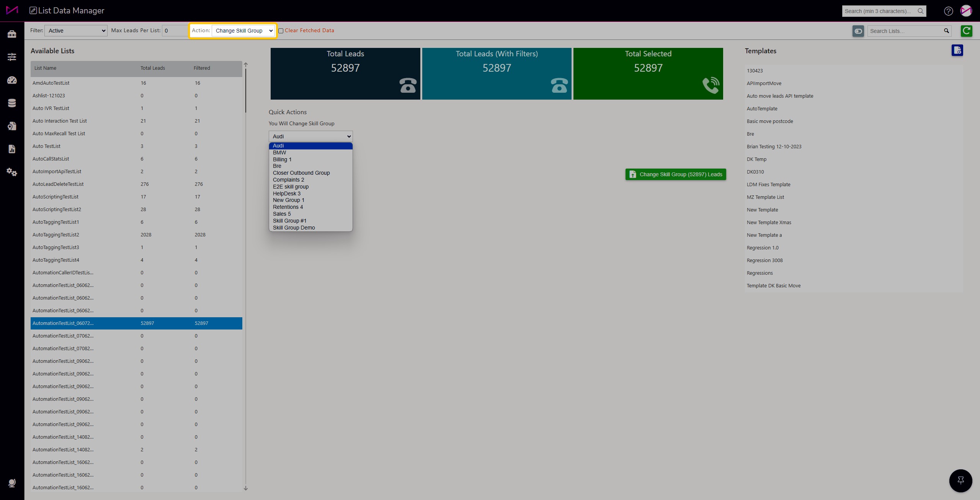
Task: Open the report file icon in the sidebar
Action: (x=12, y=149)
